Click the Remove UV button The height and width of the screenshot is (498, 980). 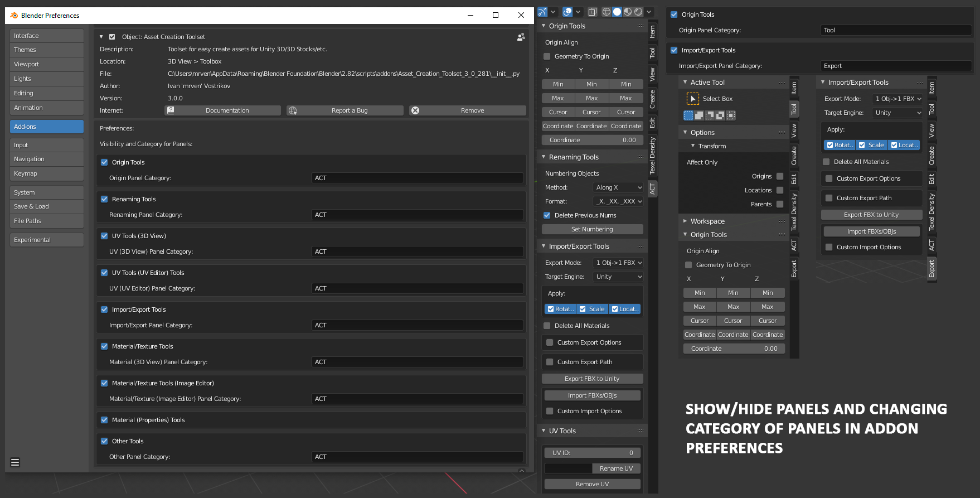click(592, 484)
